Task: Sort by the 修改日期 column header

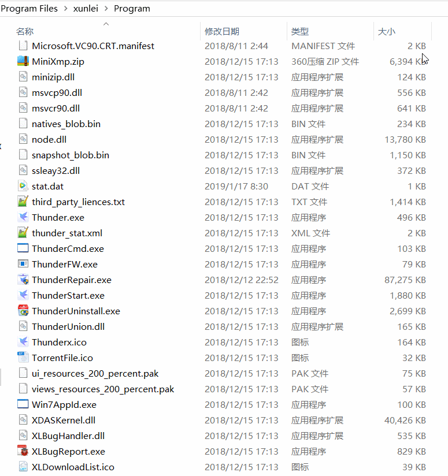Action: pyautogui.click(x=222, y=31)
